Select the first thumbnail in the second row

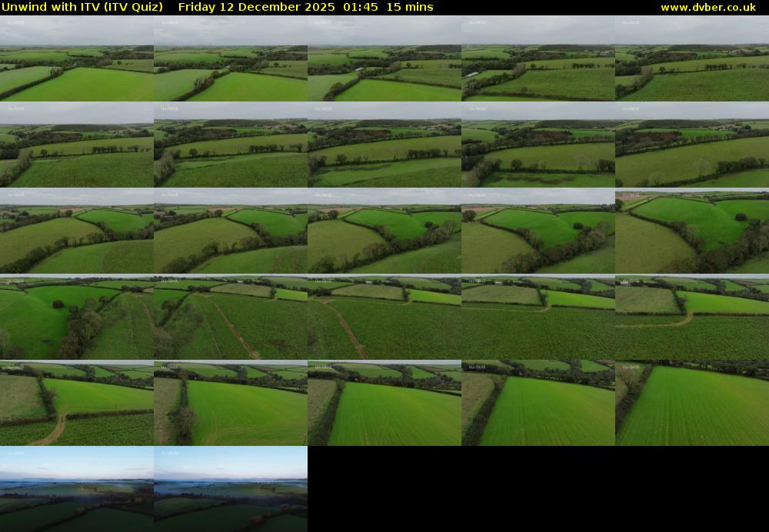click(x=77, y=145)
